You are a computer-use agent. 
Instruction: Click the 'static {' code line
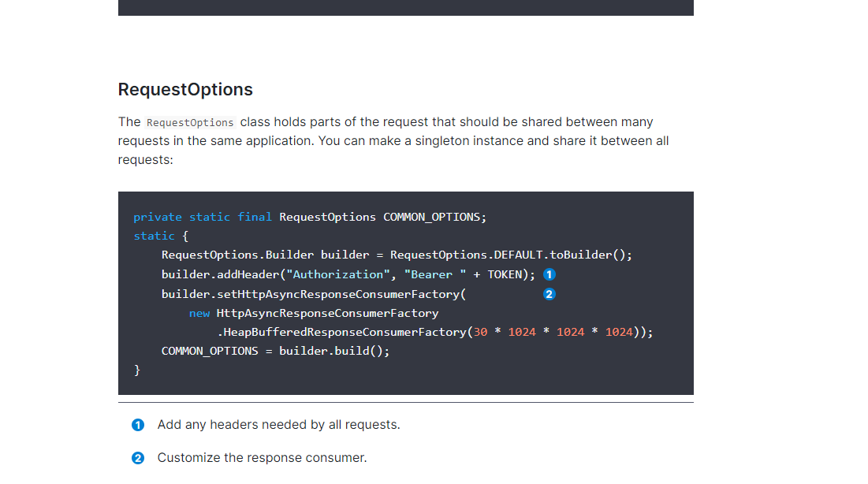pyautogui.click(x=161, y=236)
